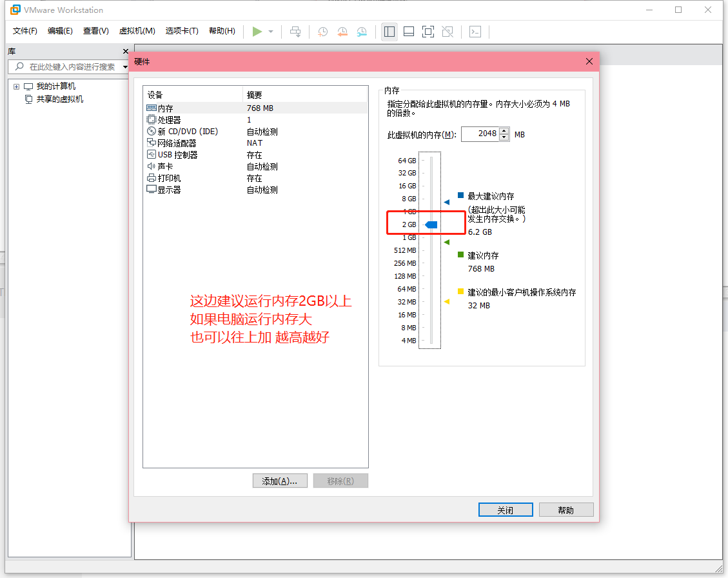Close the 库 library panel
Viewport: 728px width, 578px height.
point(125,51)
